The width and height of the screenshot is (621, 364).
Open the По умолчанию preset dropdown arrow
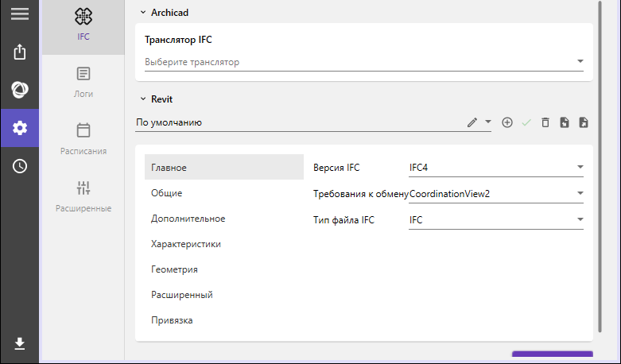(x=488, y=122)
